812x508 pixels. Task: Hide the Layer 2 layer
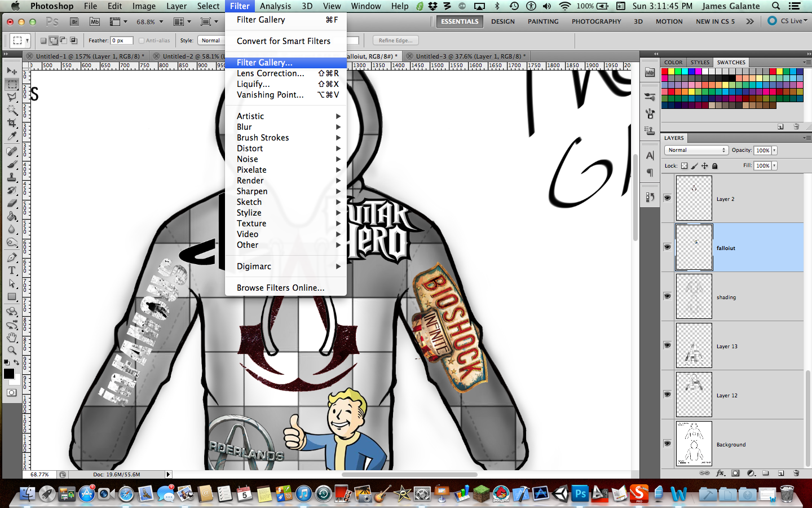[667, 198]
